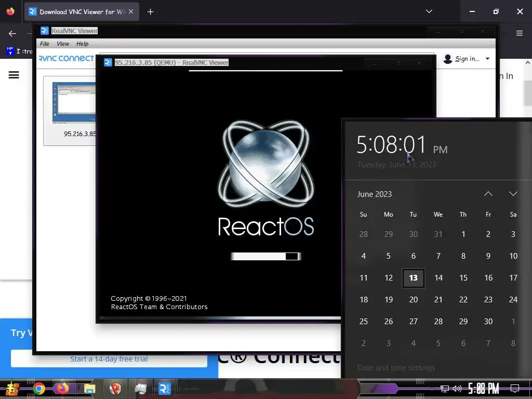Select June 22 in the calendar
The width and height of the screenshot is (532, 399).
tap(463, 300)
